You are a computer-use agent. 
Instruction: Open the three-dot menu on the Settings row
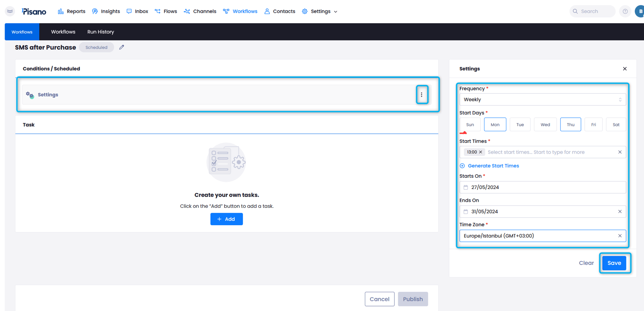422,95
